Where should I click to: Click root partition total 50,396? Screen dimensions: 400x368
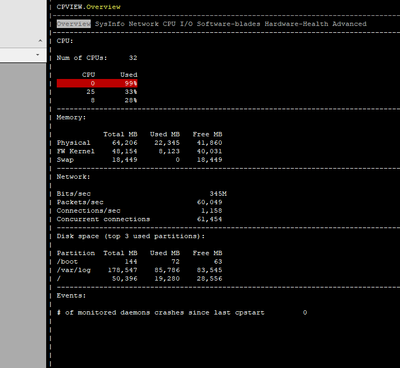coord(125,279)
